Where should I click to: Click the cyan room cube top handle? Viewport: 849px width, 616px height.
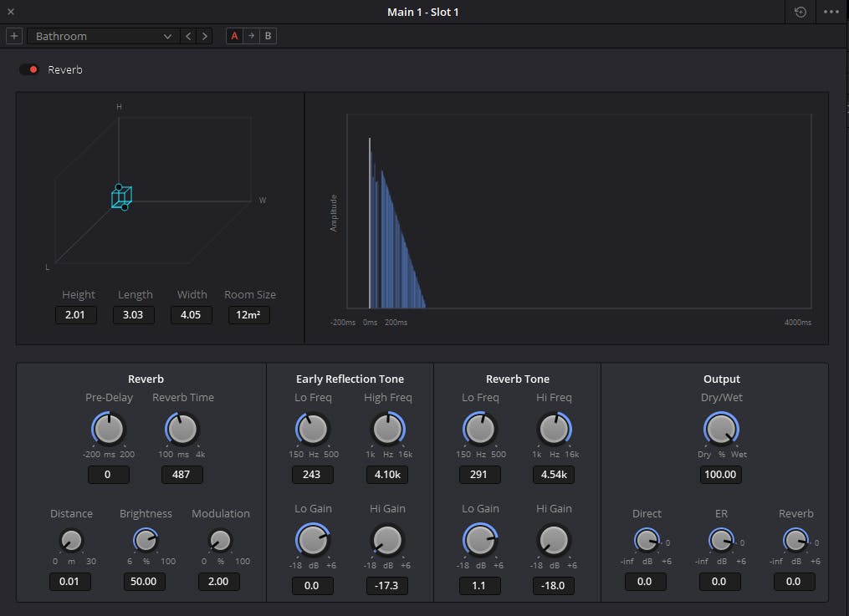point(119,187)
